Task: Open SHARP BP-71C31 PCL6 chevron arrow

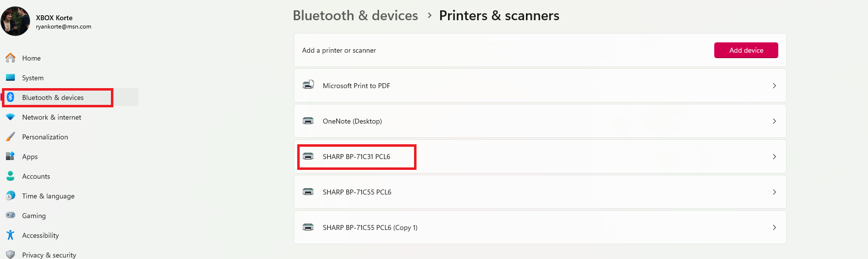Action: click(774, 157)
